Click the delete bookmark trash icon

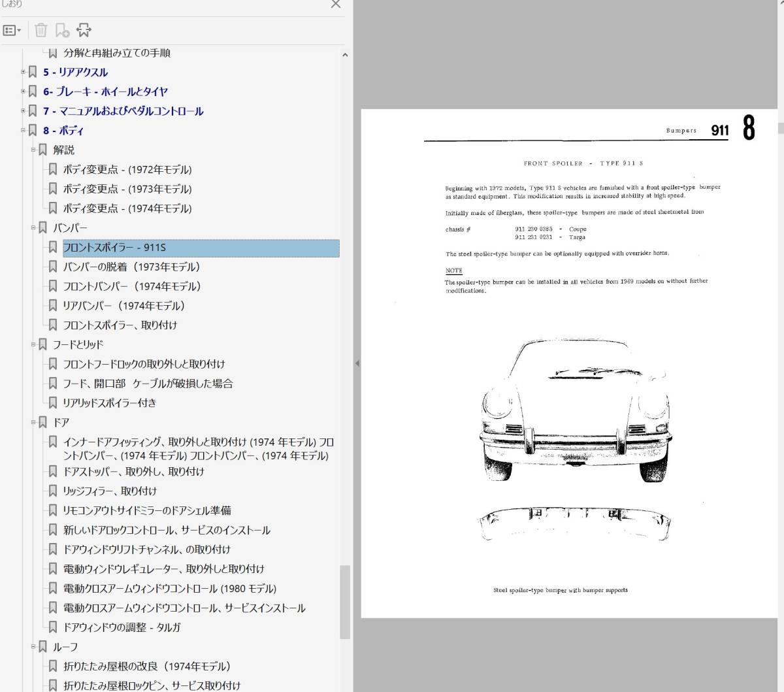(41, 30)
